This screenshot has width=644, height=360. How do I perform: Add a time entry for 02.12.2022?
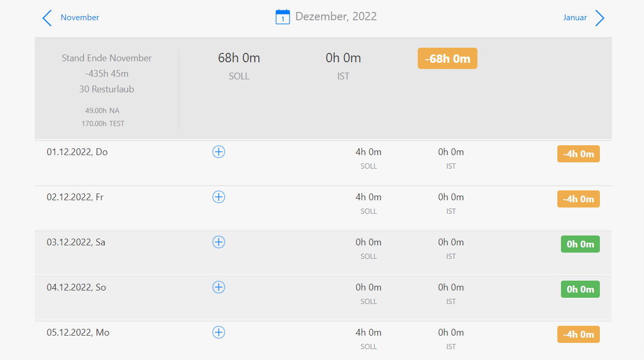219,197
